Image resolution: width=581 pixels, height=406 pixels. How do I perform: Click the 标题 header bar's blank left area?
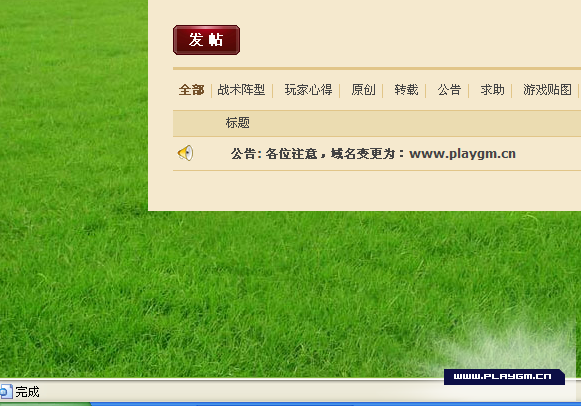pos(199,123)
